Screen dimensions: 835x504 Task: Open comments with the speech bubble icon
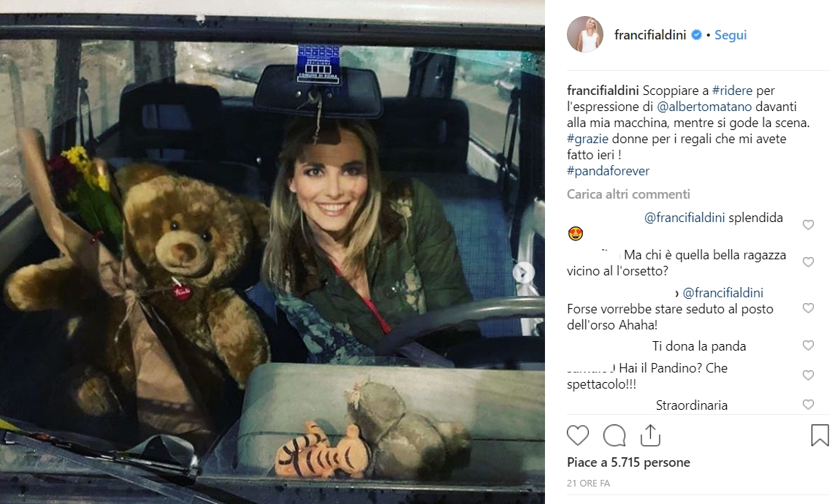click(x=614, y=435)
